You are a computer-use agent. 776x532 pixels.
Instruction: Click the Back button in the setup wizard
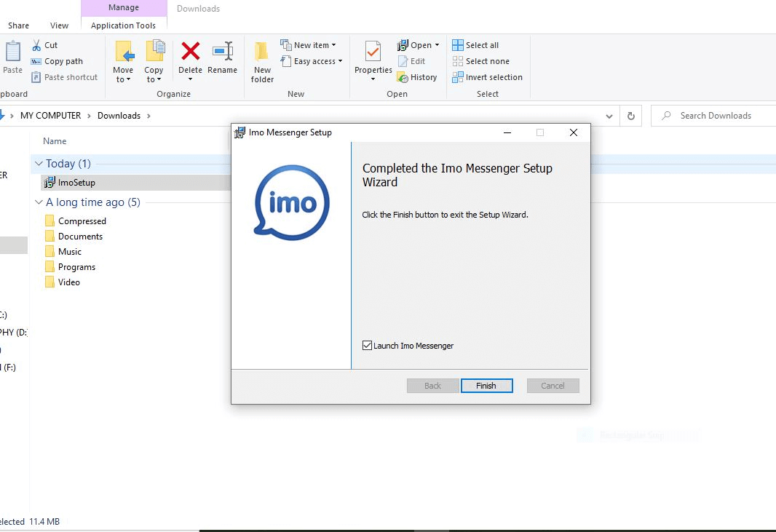[x=432, y=386]
